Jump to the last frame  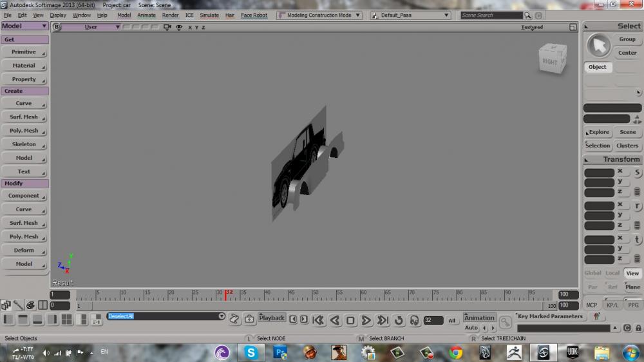[383, 319]
